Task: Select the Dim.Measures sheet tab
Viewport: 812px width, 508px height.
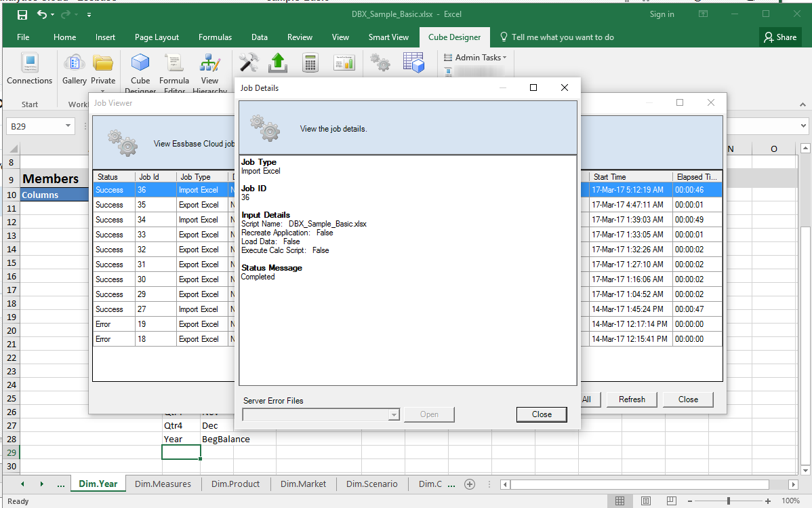Action: pos(163,484)
